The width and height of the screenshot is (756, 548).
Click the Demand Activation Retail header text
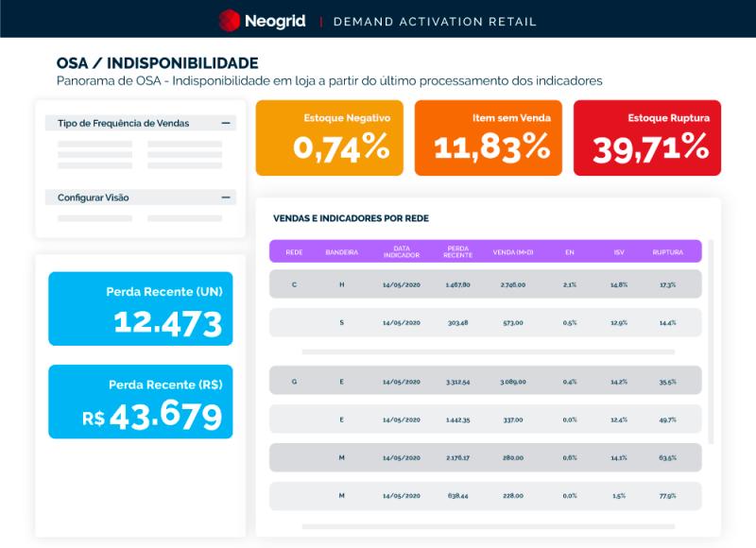[435, 21]
